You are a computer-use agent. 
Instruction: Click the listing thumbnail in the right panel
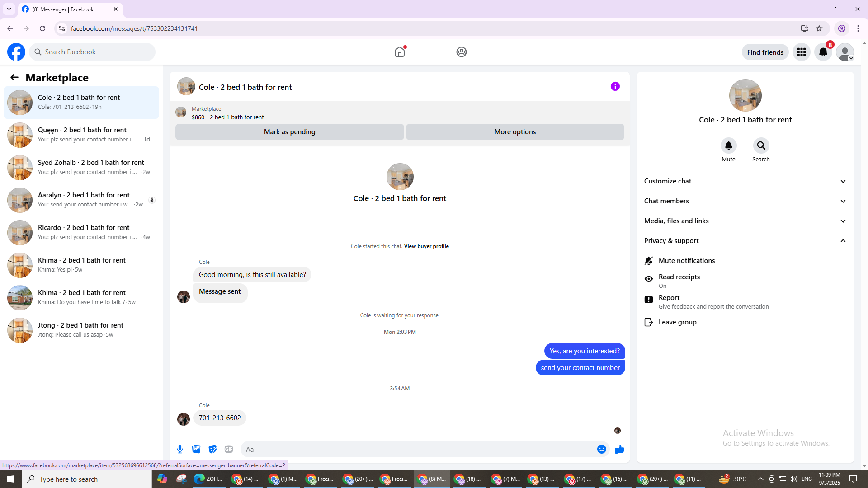[745, 95]
